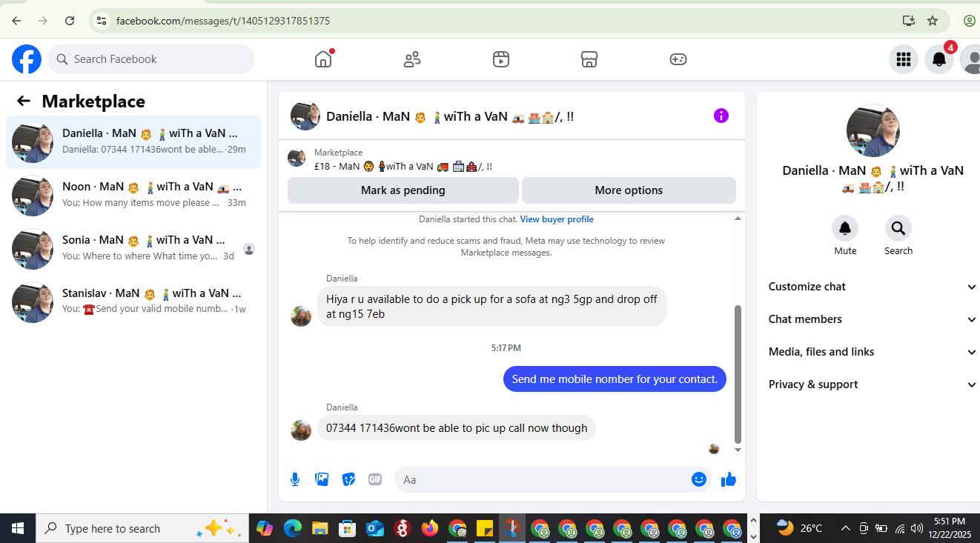Click Mark as pending button
Screen dimensions: 980x543
coord(403,190)
